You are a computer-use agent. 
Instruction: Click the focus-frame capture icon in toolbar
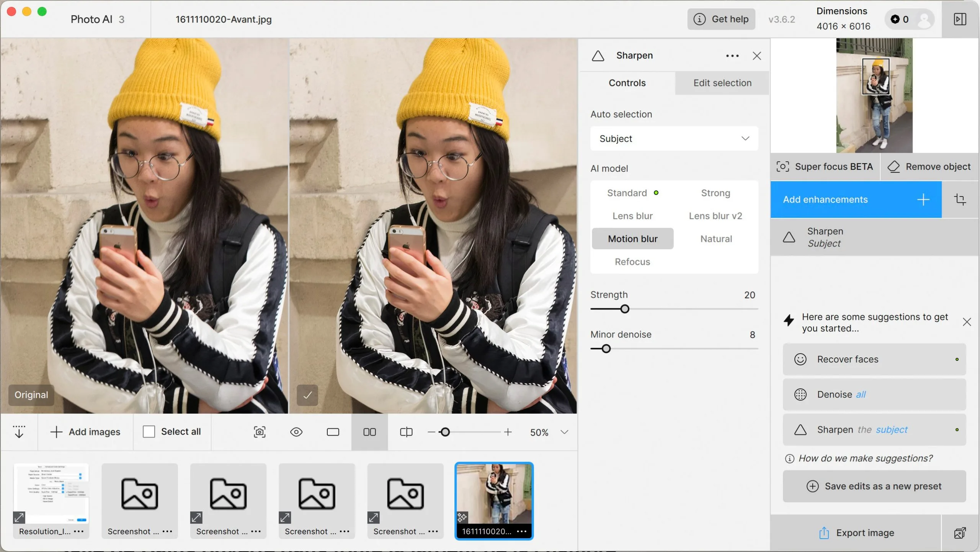(260, 432)
